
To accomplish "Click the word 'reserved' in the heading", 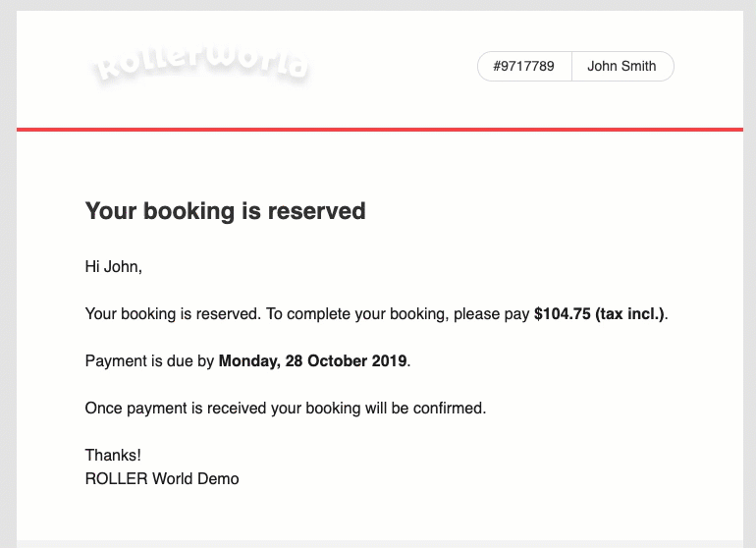I will 317,211.
